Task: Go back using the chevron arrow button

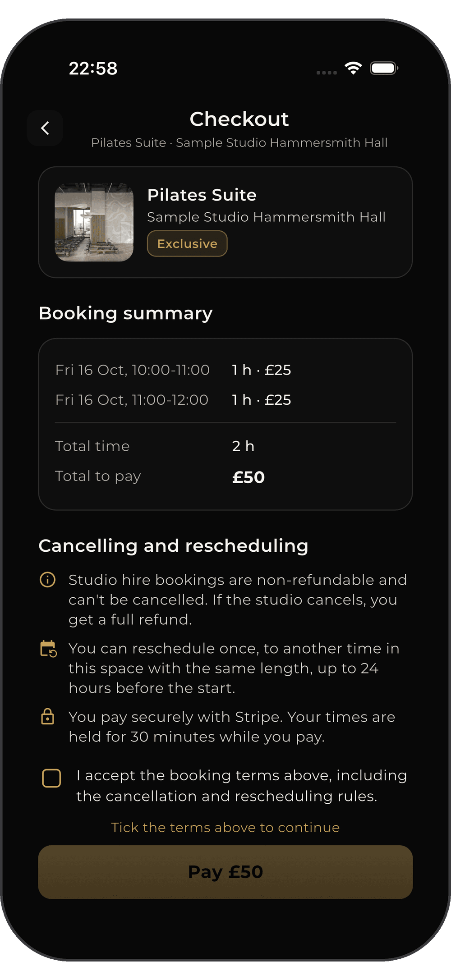Action: coord(45,128)
